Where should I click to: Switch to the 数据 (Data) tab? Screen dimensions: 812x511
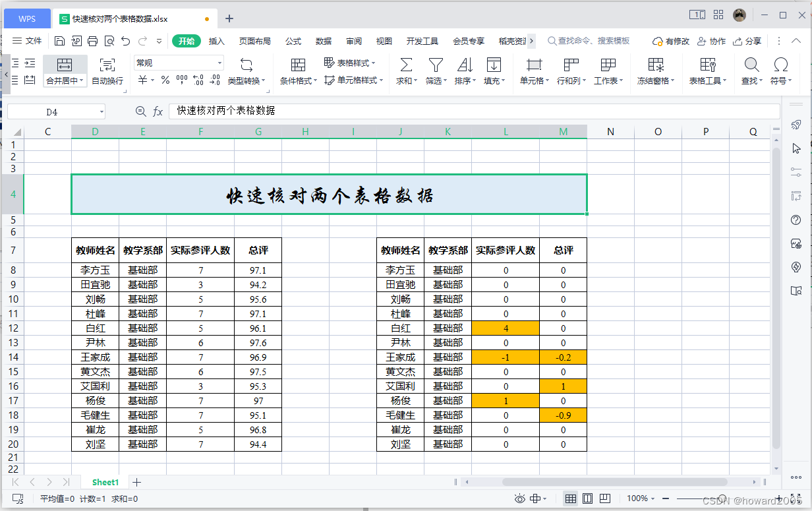pyautogui.click(x=324, y=41)
